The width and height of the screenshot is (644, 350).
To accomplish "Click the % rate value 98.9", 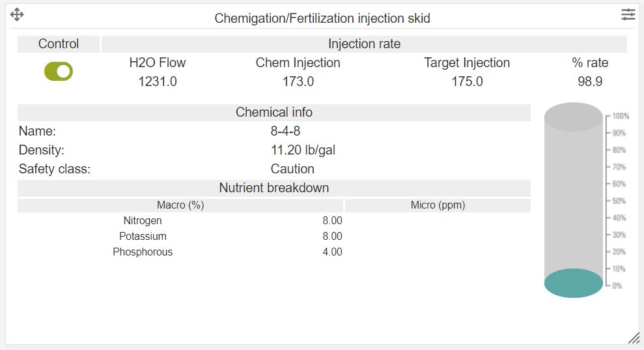I will coord(590,81).
